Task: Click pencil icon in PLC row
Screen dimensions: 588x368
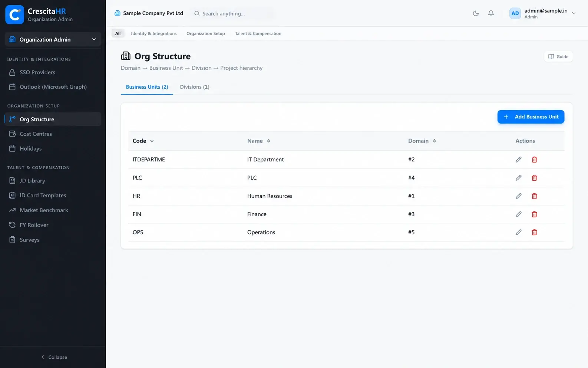Action: coord(518,178)
